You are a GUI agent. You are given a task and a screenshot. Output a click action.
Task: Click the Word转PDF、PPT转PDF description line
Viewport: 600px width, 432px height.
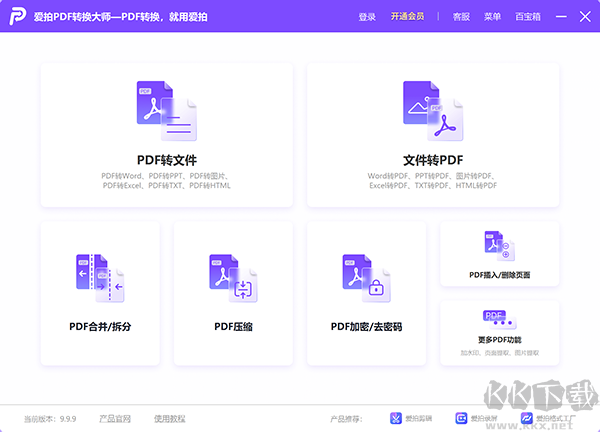432,176
